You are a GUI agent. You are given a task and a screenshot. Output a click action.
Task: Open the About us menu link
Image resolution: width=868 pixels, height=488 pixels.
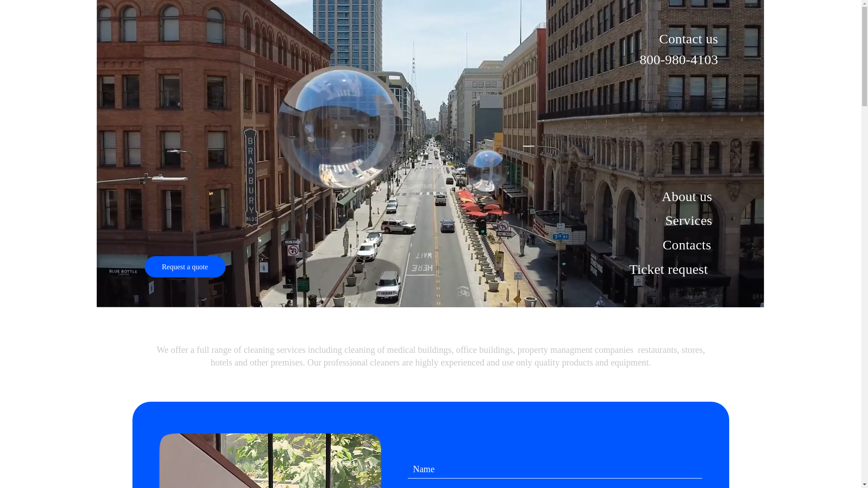click(x=687, y=197)
